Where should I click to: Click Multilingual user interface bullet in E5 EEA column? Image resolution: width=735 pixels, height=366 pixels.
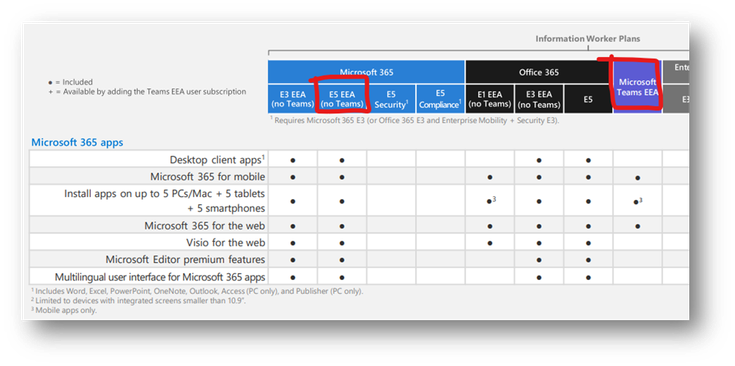342,277
